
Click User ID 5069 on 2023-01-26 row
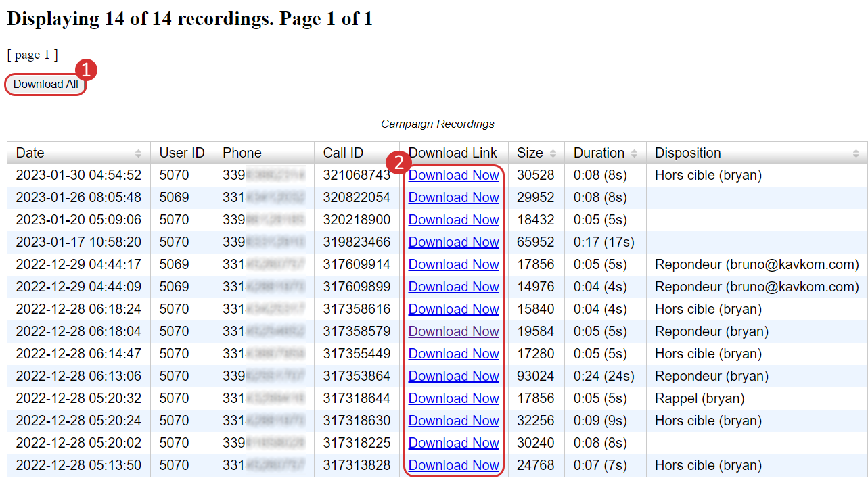point(175,197)
